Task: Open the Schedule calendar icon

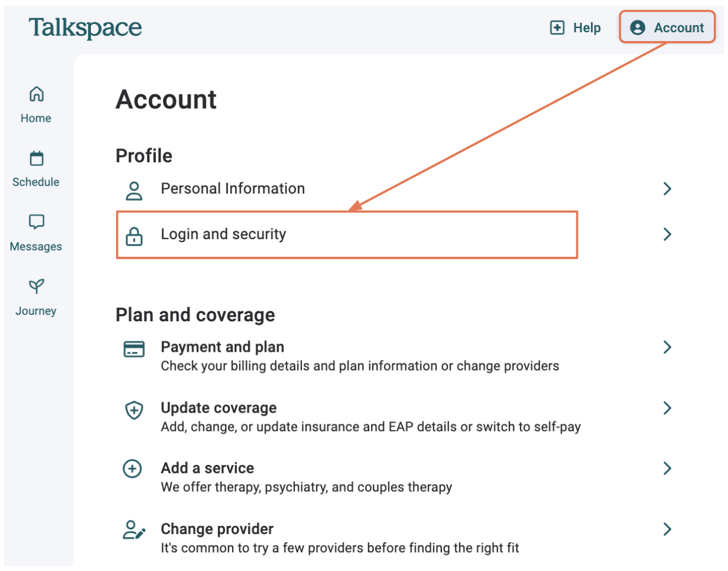Action: coord(36,158)
